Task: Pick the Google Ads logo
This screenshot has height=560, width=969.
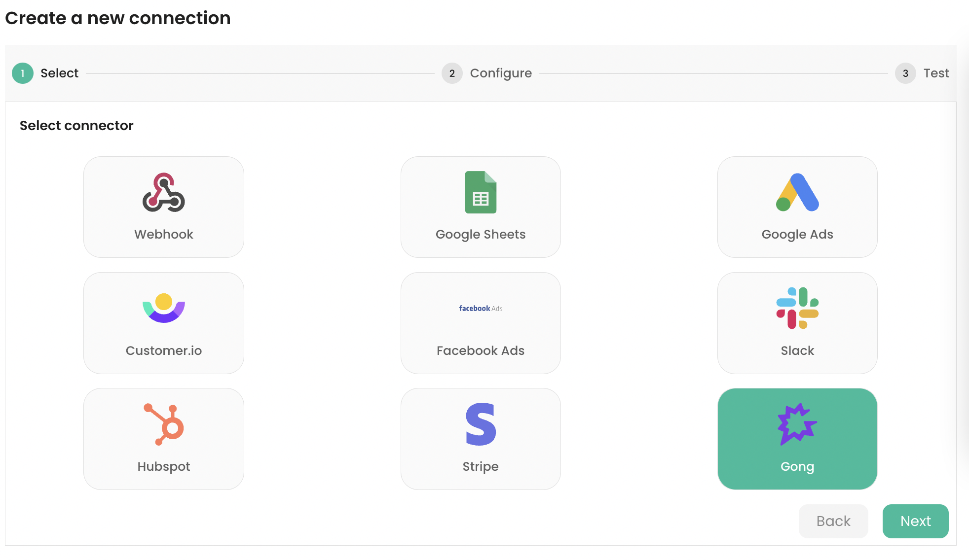Action: (x=797, y=192)
